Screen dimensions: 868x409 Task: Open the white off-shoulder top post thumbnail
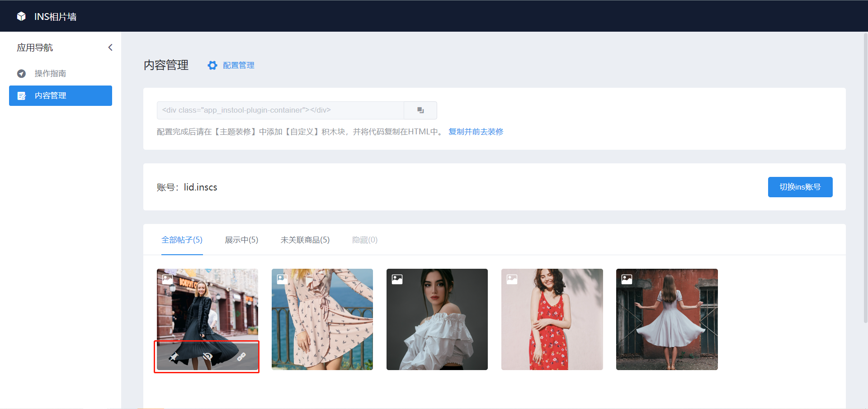[437, 319]
